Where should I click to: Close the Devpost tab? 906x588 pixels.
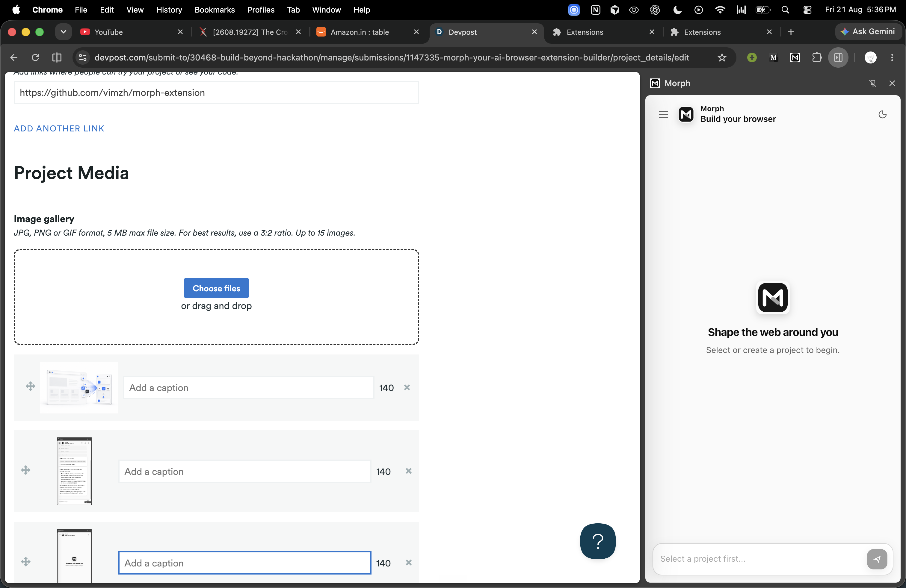point(534,32)
